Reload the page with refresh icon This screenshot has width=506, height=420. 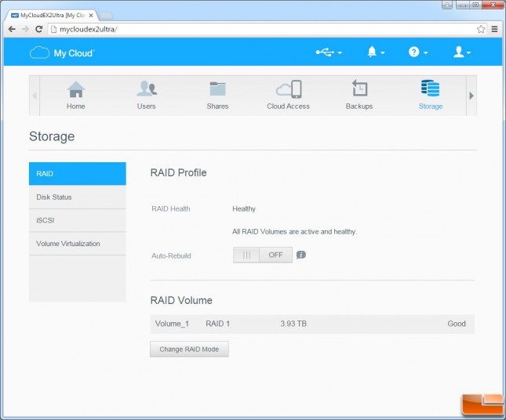(x=38, y=29)
